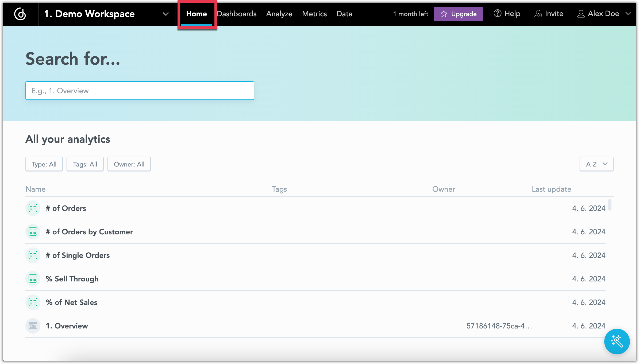Open the Owner: All filter

tap(129, 164)
